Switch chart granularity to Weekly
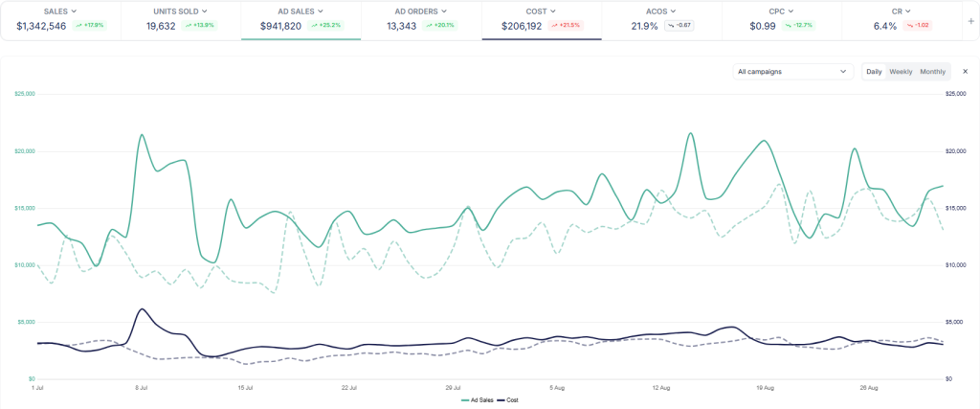This screenshot has width=980, height=409. tap(901, 72)
